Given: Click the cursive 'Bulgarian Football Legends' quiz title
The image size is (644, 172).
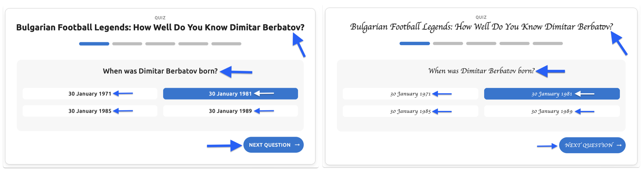Looking at the screenshot, I should (481, 27).
